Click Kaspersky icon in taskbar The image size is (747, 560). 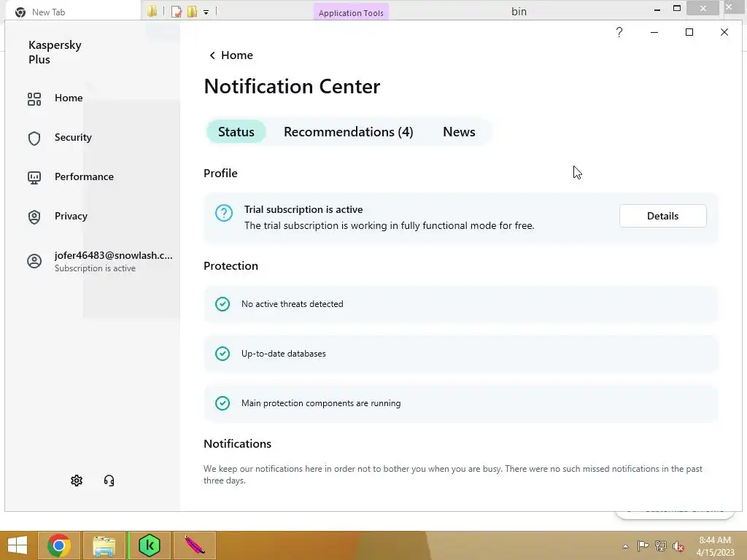(149, 545)
